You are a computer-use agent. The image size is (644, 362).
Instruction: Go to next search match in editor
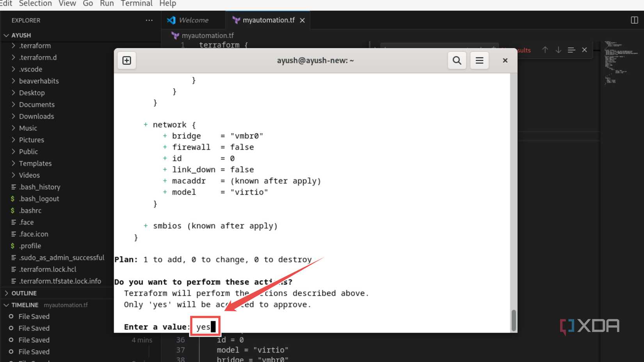point(558,50)
